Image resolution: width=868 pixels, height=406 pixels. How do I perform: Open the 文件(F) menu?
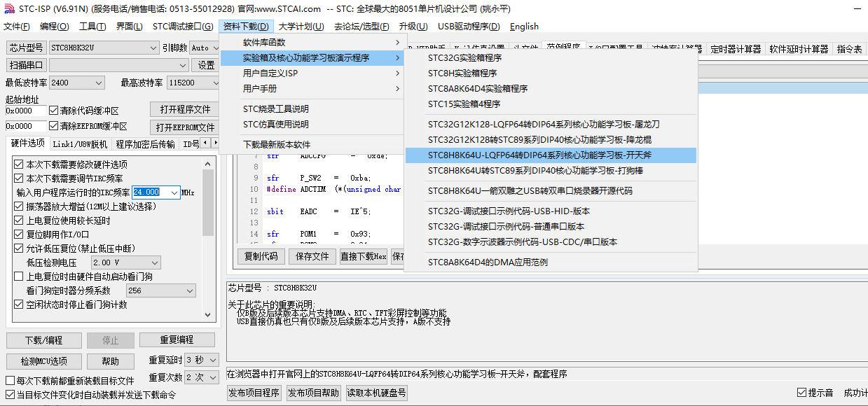click(17, 27)
